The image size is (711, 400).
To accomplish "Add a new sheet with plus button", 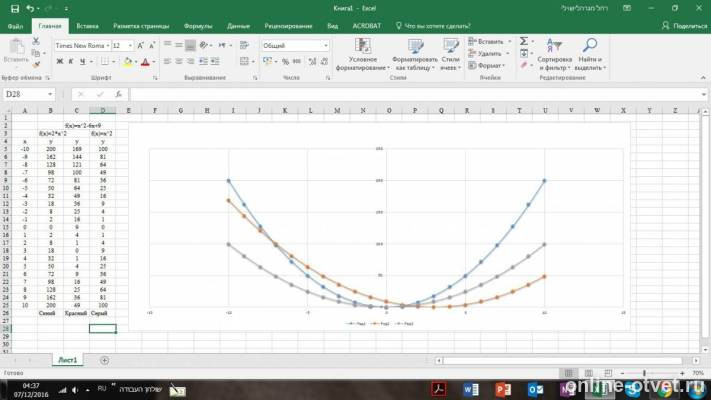I will [x=104, y=360].
